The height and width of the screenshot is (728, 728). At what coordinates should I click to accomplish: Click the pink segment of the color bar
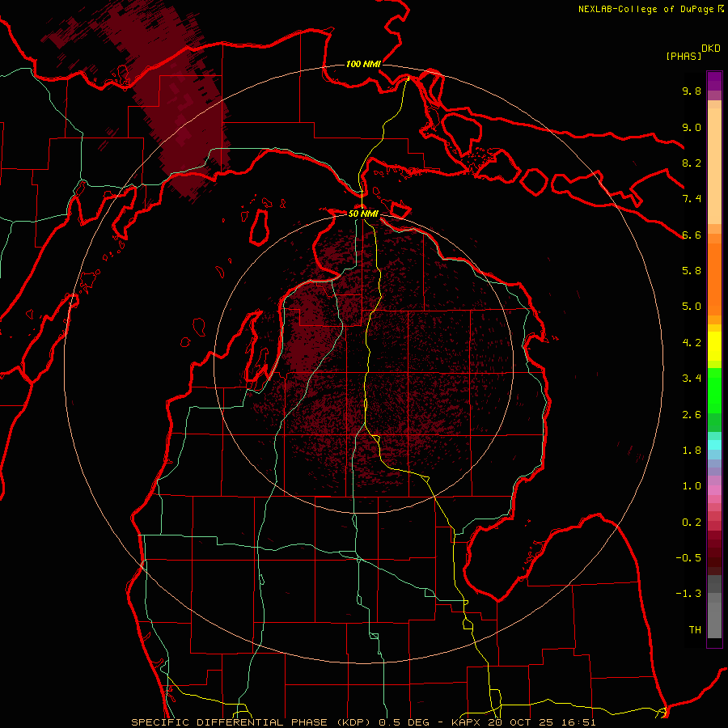tap(714, 490)
